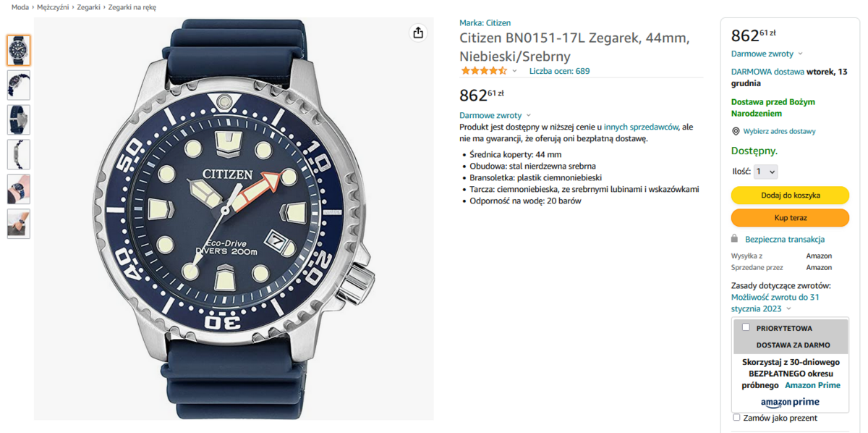Enable the Priorytetowa dostawa za darmo checkbox

(746, 327)
